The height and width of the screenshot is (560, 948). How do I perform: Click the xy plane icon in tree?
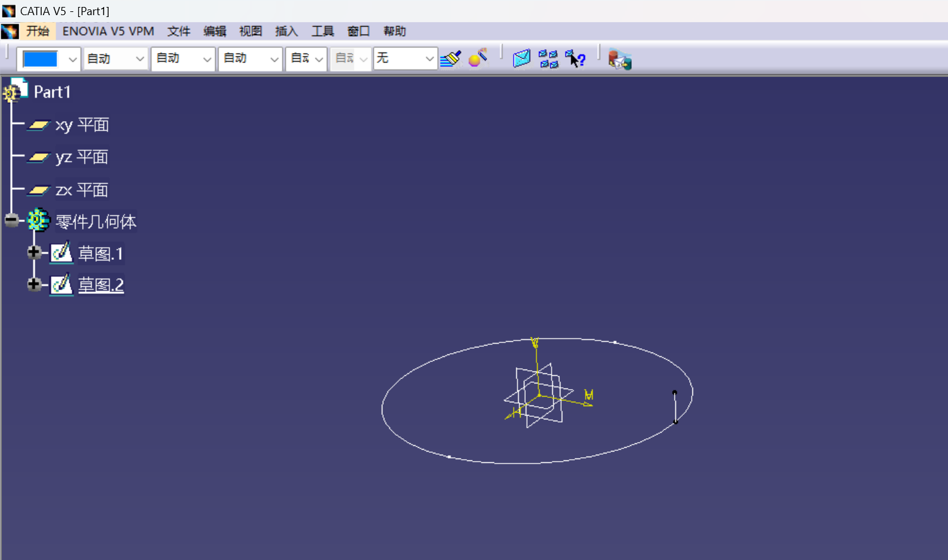point(39,125)
